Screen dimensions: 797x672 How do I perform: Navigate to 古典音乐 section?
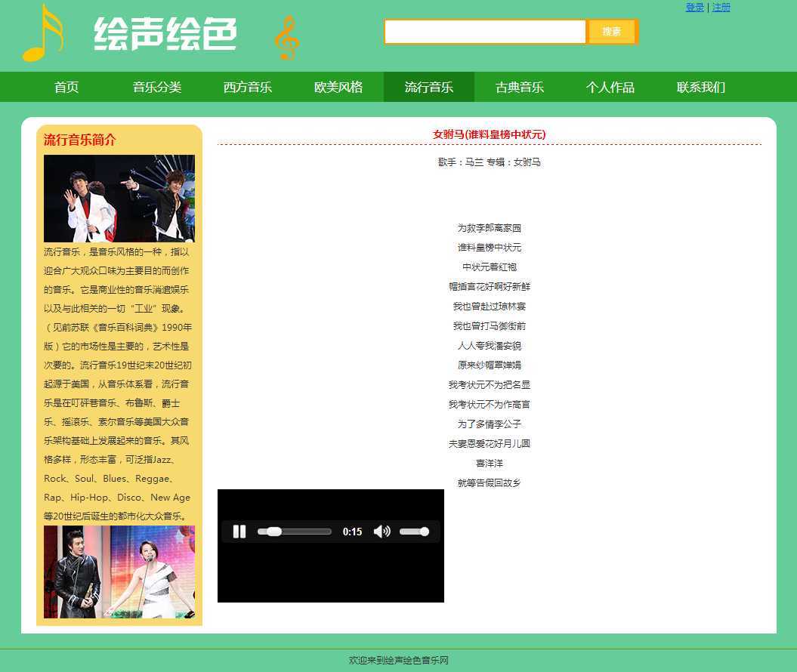520,87
